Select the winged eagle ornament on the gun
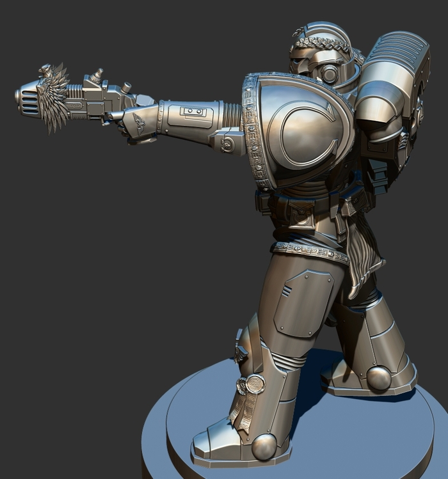Screen dimensions: 448x479 click(54, 98)
